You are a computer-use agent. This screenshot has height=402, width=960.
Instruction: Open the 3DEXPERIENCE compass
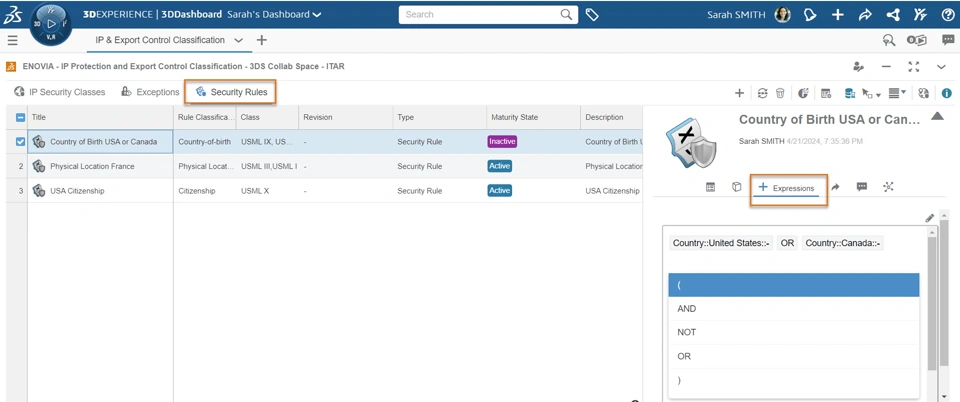[x=51, y=24]
